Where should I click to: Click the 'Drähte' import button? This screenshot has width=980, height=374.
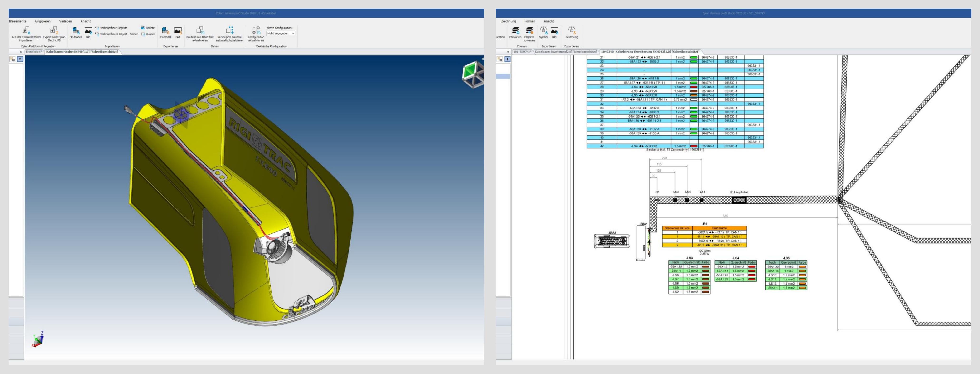click(148, 28)
